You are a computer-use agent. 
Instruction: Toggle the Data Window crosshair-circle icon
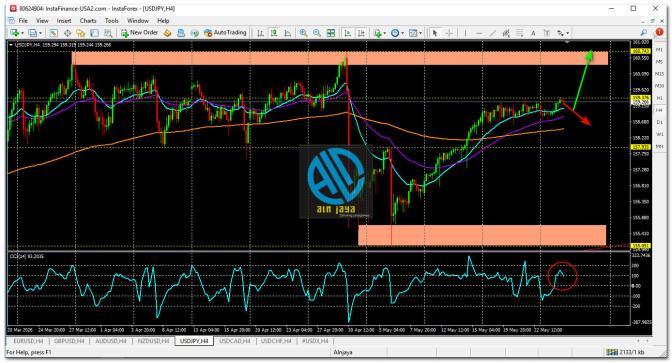click(67, 33)
